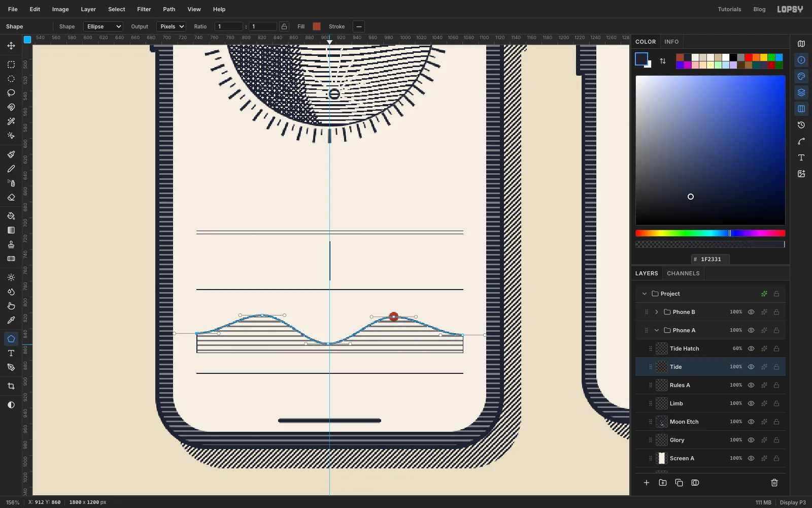Hide the Tide Hatch layer
The width and height of the screenshot is (812, 508).
click(751, 348)
